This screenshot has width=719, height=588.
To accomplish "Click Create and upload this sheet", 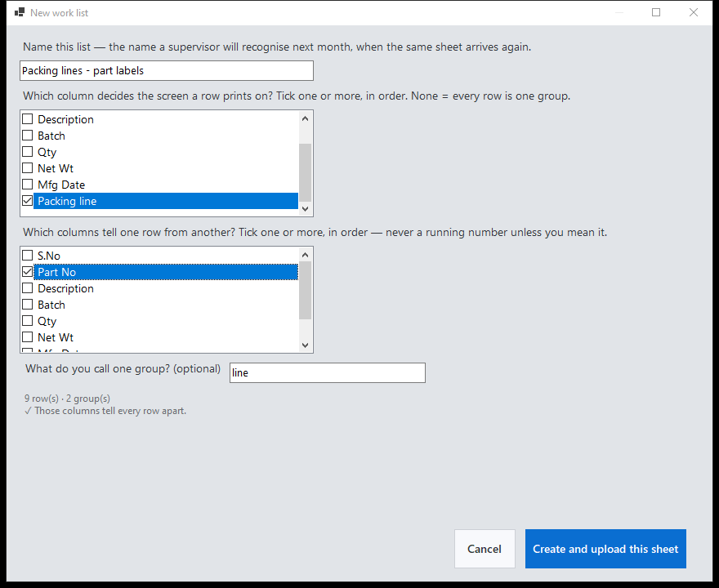I will pos(605,549).
